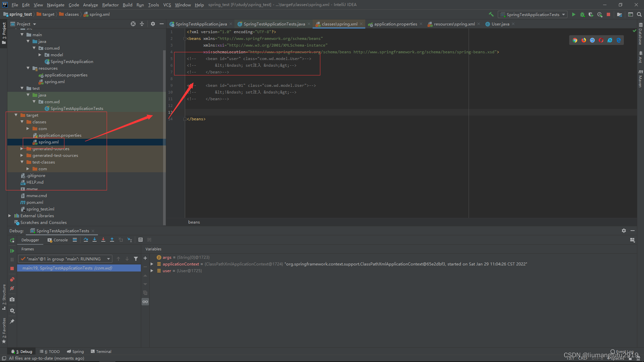This screenshot has width=644, height=362.
Task: Open file in Chrome browser icon
Action: (x=575, y=40)
